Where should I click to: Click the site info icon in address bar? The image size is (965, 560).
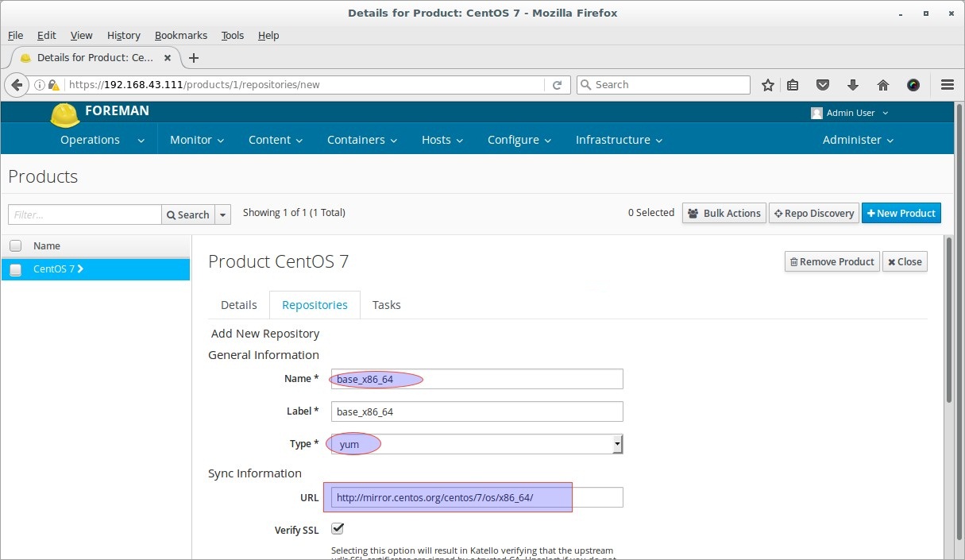pos(39,85)
